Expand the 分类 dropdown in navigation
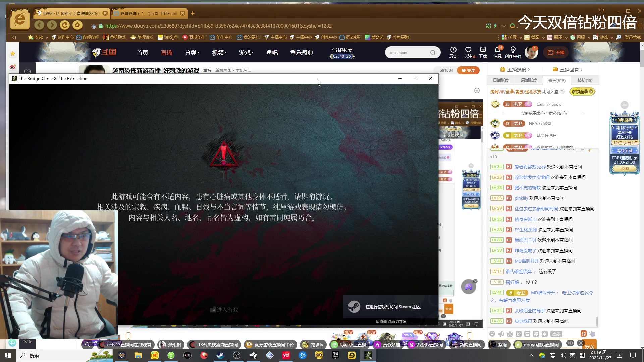 coord(192,53)
